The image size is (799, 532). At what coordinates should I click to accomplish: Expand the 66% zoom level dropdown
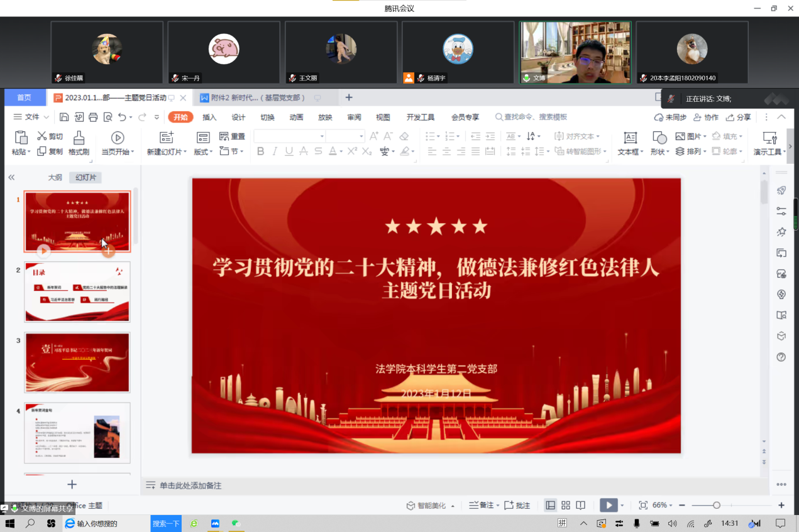[671, 506]
